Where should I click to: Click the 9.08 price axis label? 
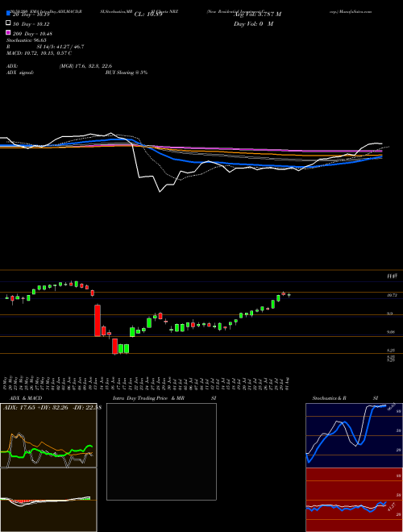pos(391,332)
